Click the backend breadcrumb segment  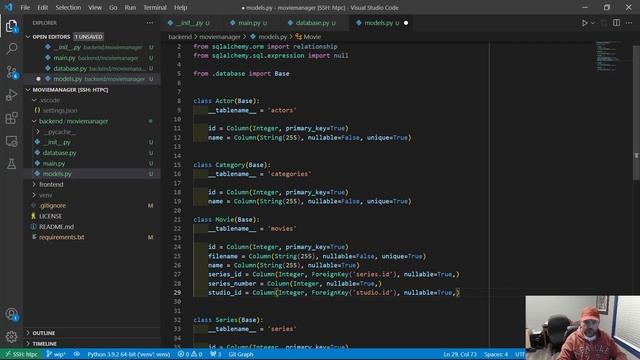point(180,37)
